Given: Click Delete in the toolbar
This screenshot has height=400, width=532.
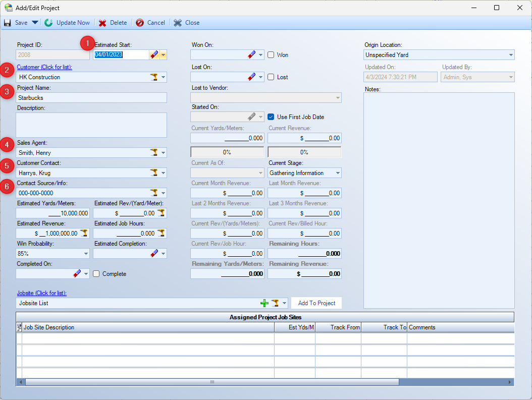Looking at the screenshot, I should click(x=119, y=23).
